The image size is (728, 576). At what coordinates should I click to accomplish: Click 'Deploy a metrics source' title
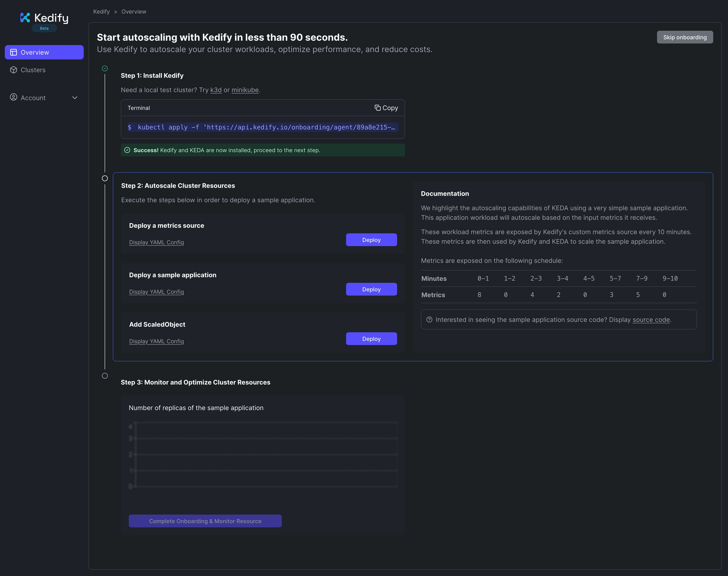point(166,226)
